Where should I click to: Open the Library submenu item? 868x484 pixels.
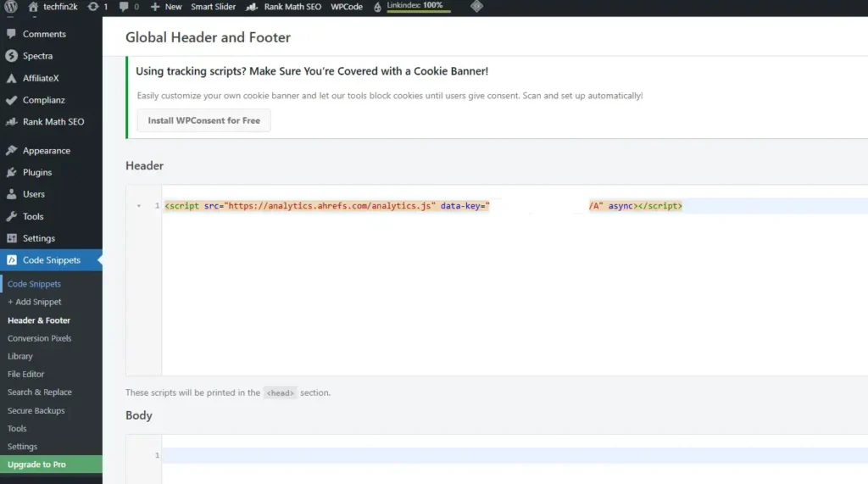20,356
